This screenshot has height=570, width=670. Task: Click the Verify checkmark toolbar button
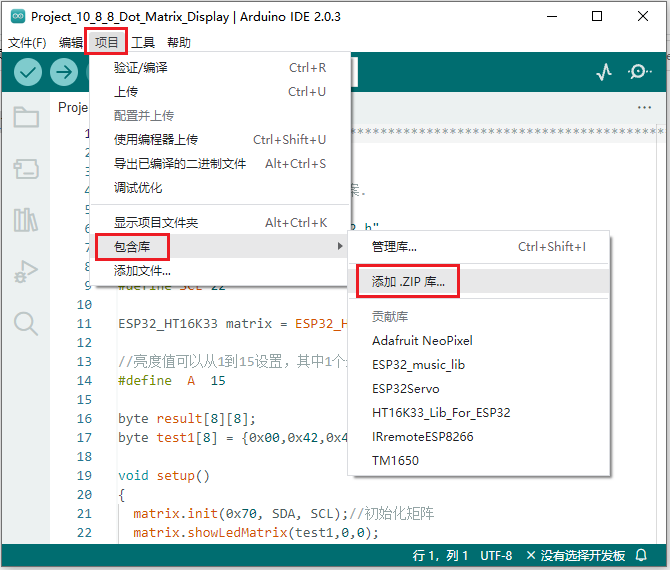pos(28,72)
